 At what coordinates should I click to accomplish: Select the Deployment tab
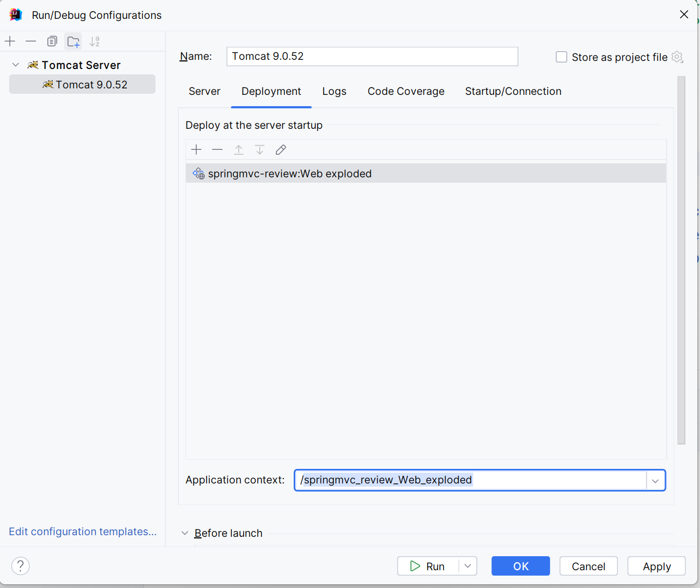click(272, 91)
